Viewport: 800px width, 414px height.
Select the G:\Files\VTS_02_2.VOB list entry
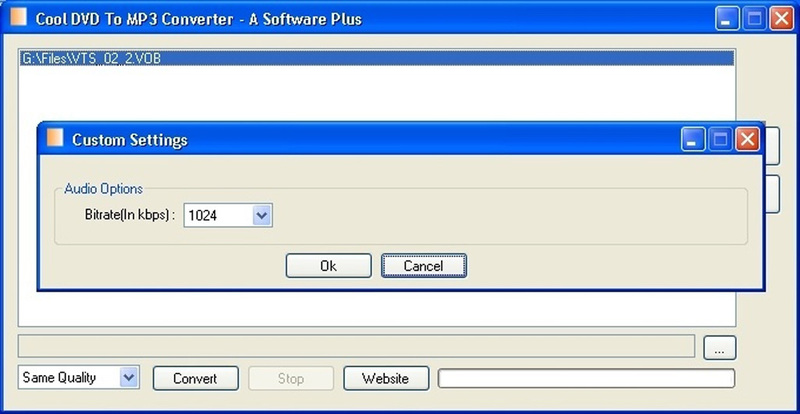click(x=377, y=59)
